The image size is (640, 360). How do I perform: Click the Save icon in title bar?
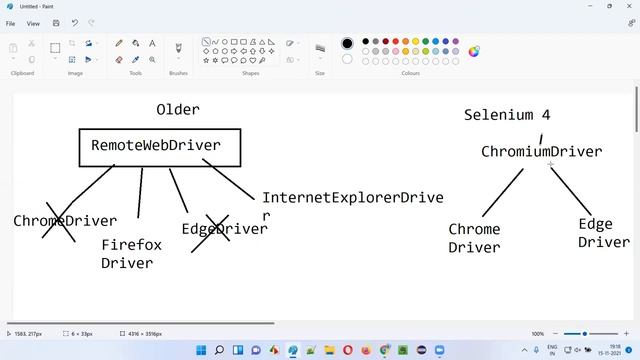tap(56, 23)
